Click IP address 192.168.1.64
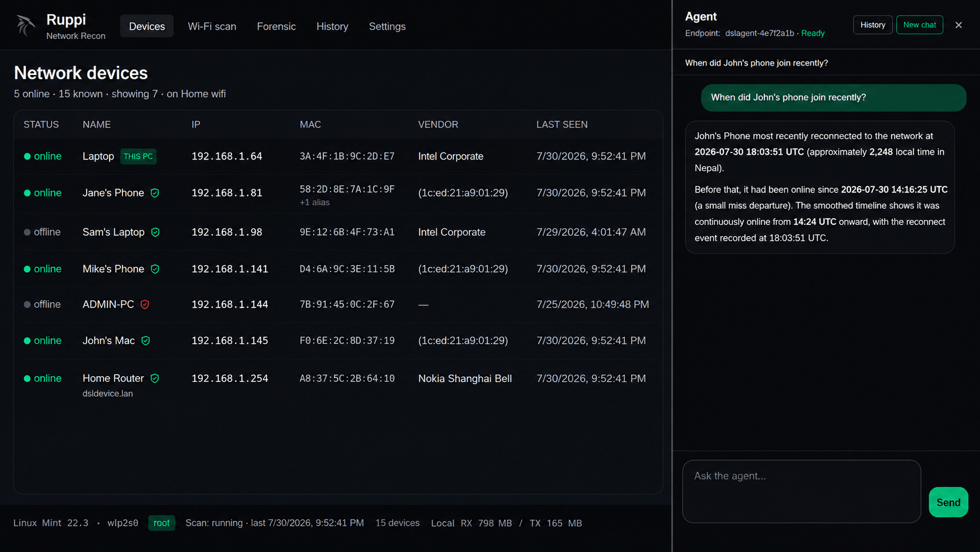This screenshot has width=980, height=552. tap(227, 157)
